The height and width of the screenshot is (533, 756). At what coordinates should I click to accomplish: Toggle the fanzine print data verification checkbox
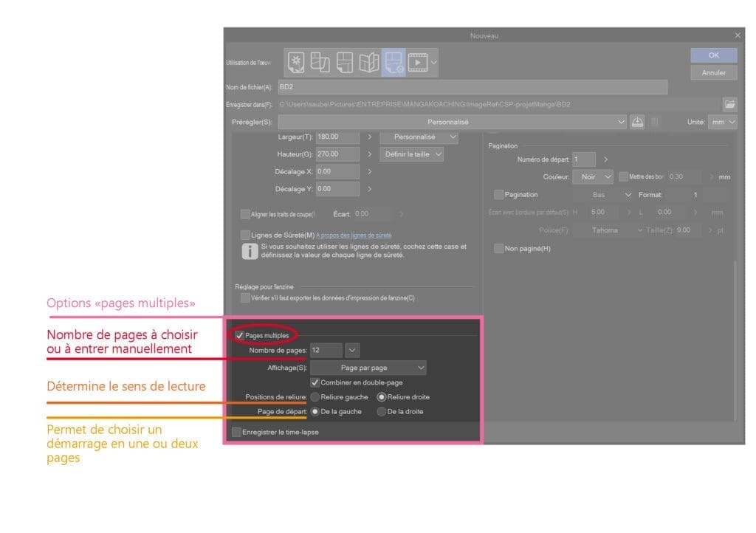pos(245,298)
